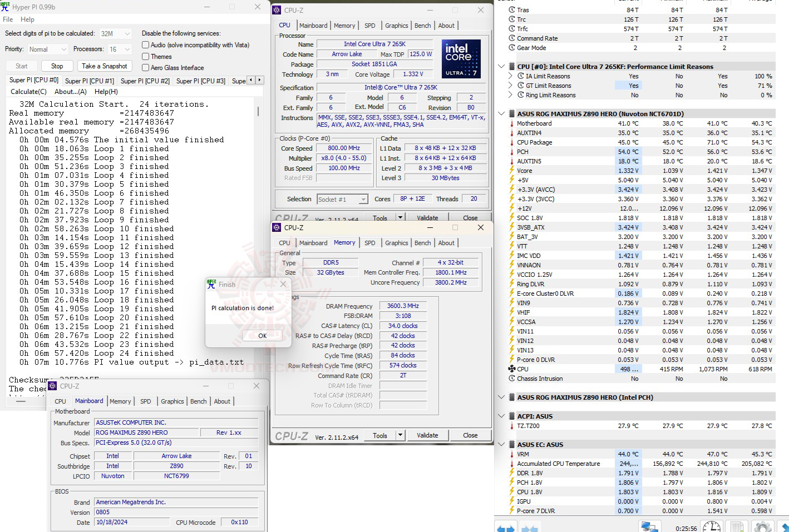Click the Tools button in the CPU-Z Memory window
The height and width of the screenshot is (532, 789).
coord(380,436)
